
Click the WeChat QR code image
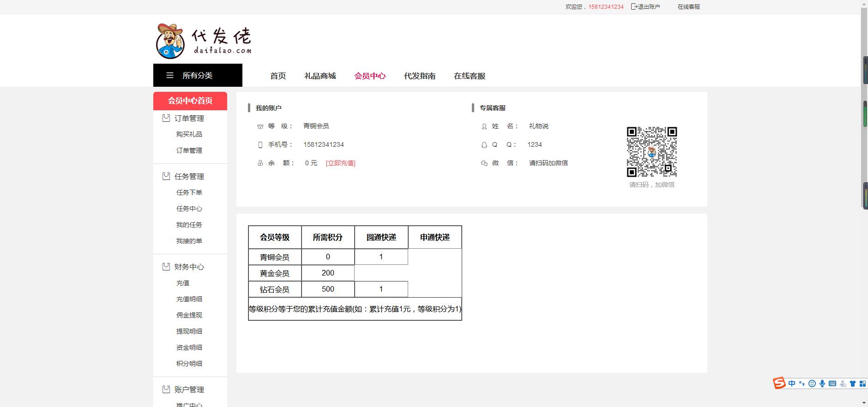(x=652, y=152)
